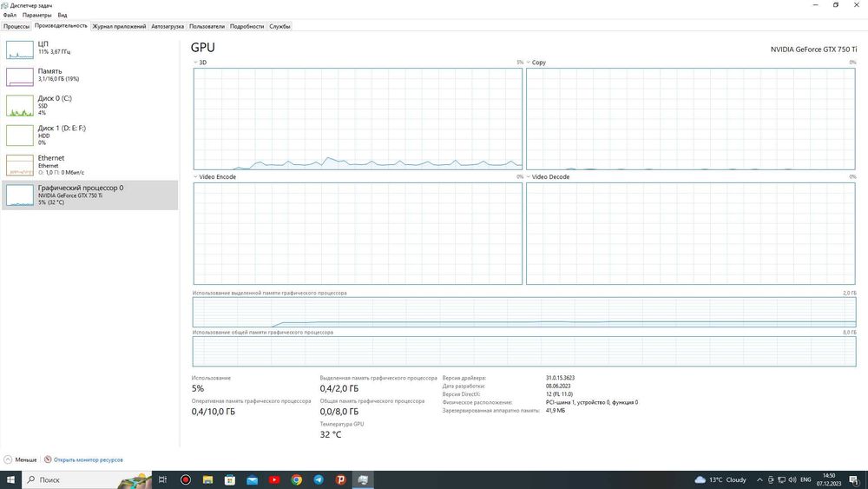Click the shared memory value 0,0/8,0 ГБ
Image resolution: width=868 pixels, height=489 pixels.
339,412
